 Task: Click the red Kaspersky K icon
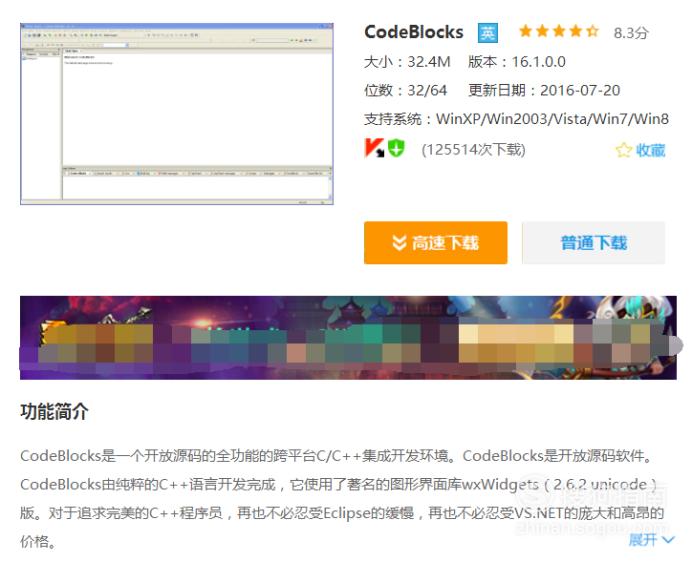tap(374, 148)
